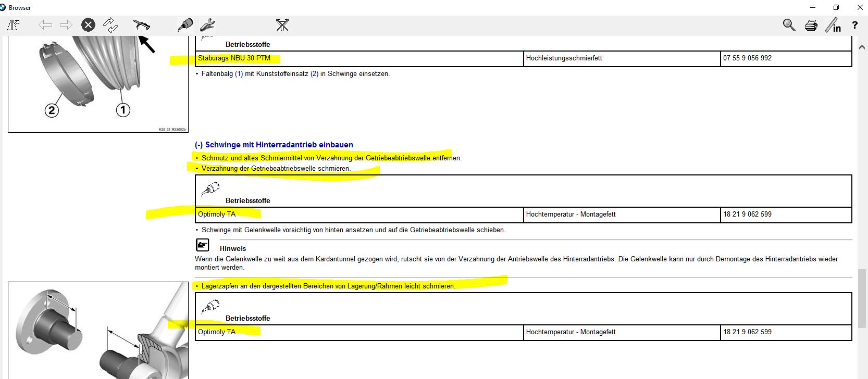
Task: Open the lubricant oil-can toolbar icon
Action: 185,25
